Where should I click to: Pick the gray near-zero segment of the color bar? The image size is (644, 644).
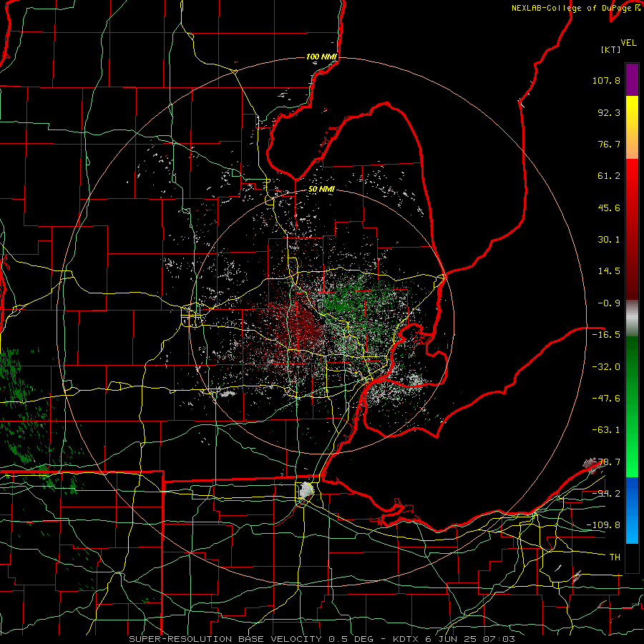632,318
